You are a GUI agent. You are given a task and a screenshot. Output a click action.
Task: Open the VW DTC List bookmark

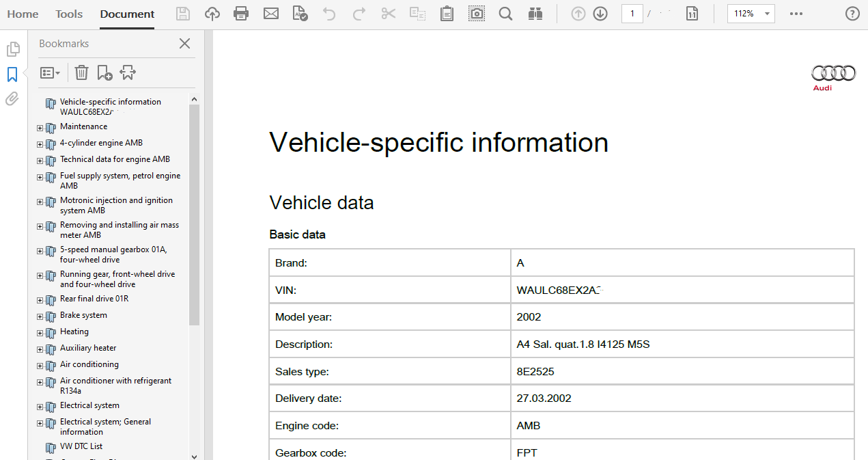[x=81, y=446]
